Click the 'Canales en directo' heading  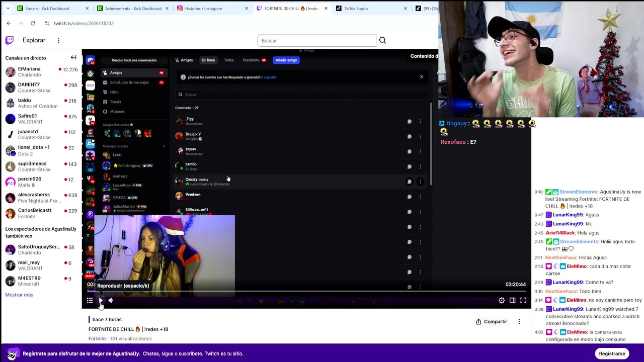pyautogui.click(x=26, y=58)
